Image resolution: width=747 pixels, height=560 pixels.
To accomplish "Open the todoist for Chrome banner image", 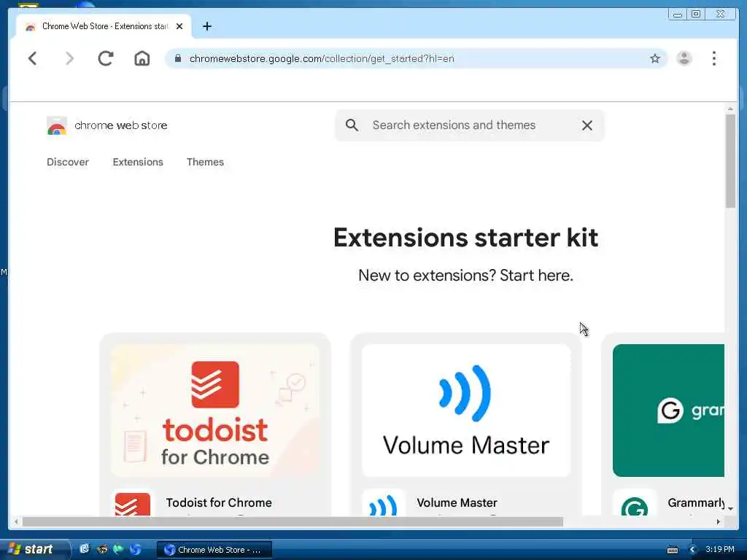I will [215, 411].
